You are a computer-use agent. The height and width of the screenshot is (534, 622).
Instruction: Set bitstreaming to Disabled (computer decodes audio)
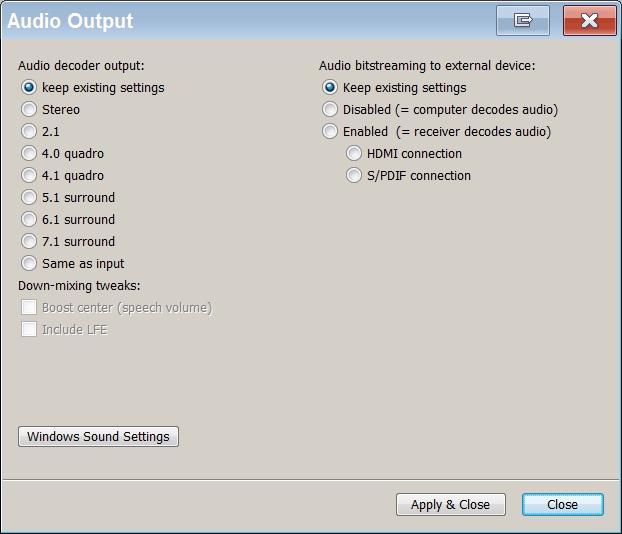[x=330, y=109]
